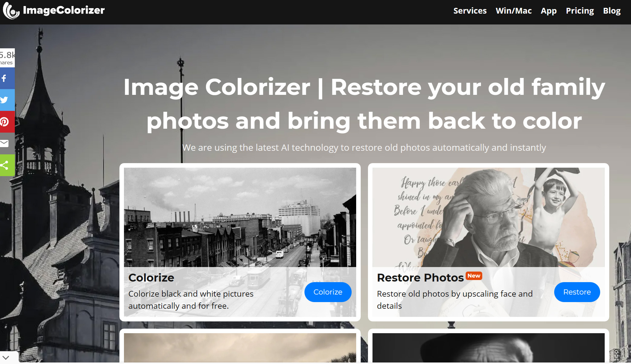Click the ImageColorizer brand name text

(64, 10)
